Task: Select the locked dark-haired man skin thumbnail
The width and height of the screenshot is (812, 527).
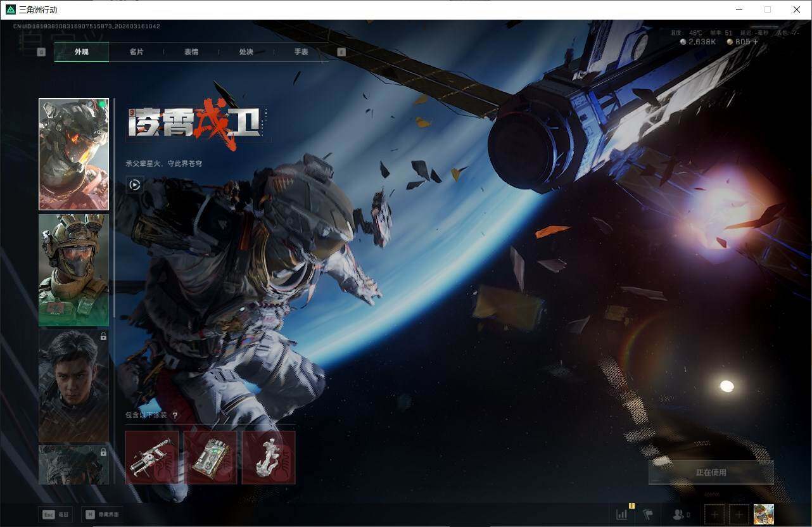Action: coord(73,386)
